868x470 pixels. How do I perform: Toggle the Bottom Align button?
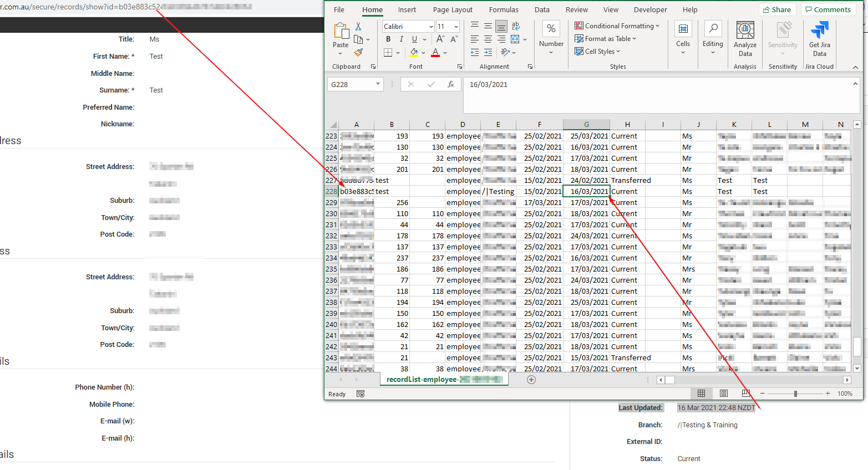pyautogui.click(x=501, y=26)
